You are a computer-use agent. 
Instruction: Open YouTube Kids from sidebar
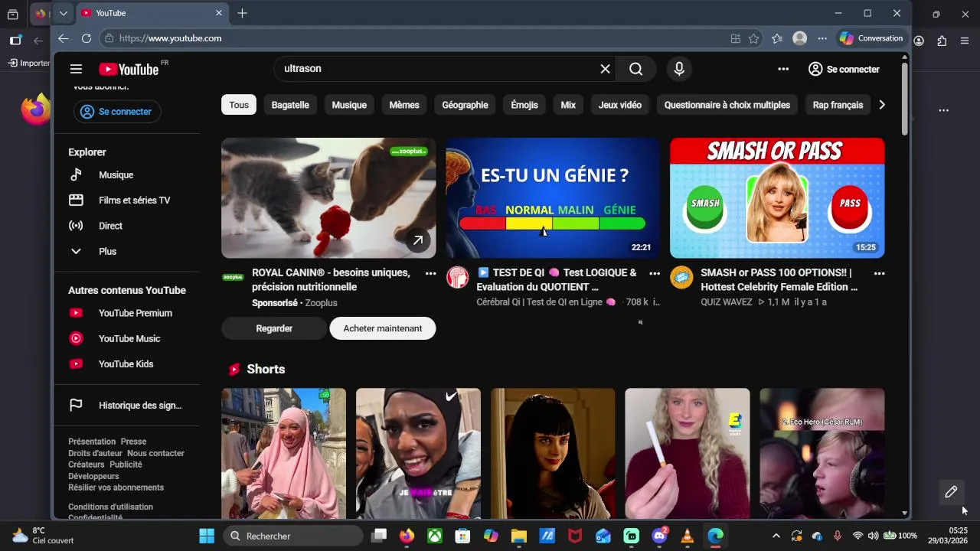[126, 364]
